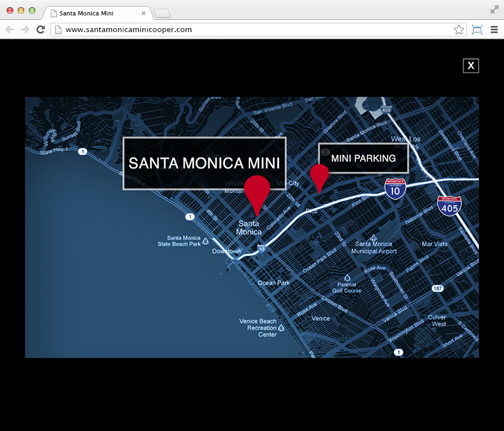Open the Chrome hamburger menu

(495, 30)
